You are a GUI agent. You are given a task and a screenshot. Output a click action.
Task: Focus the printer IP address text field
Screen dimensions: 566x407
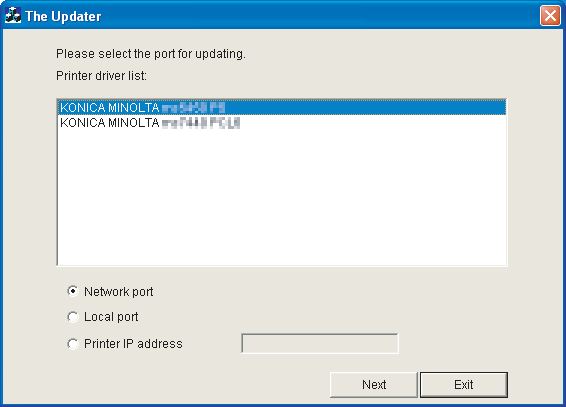coord(320,343)
